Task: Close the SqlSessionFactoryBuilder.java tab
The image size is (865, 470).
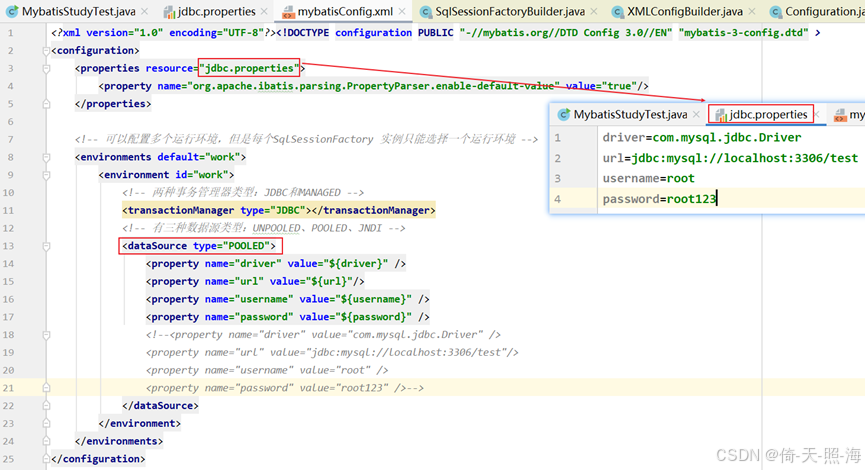Action: point(594,11)
